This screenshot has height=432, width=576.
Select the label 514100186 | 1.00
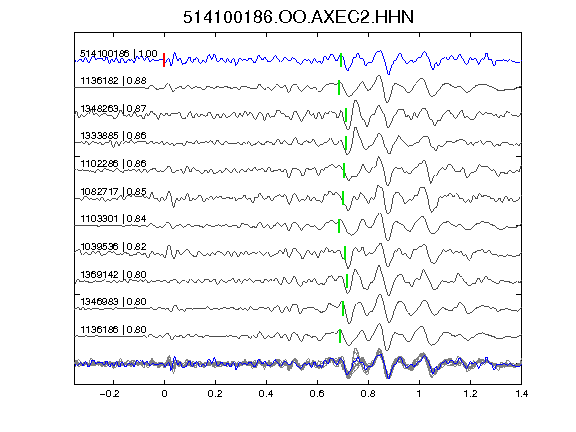click(x=119, y=54)
